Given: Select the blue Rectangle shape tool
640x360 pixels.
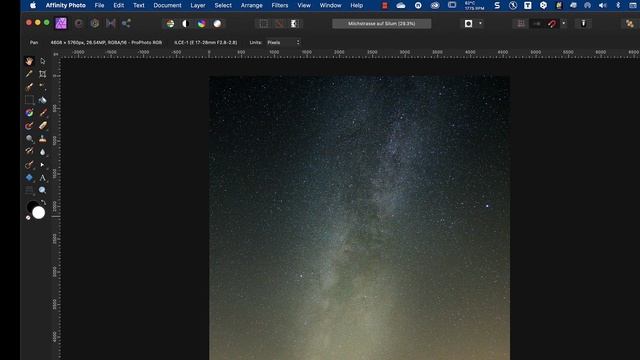Looking at the screenshot, I should coord(29,178).
